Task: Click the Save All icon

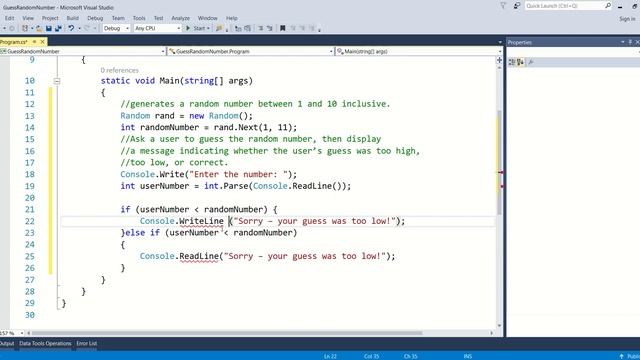Action: coord(58,29)
